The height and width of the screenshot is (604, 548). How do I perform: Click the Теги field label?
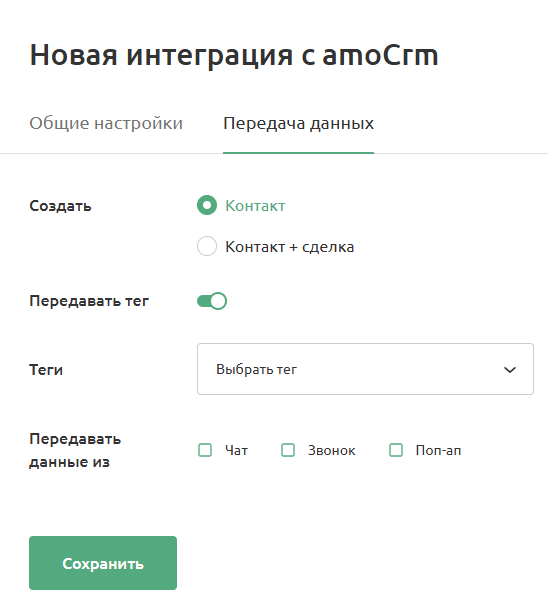point(46,370)
